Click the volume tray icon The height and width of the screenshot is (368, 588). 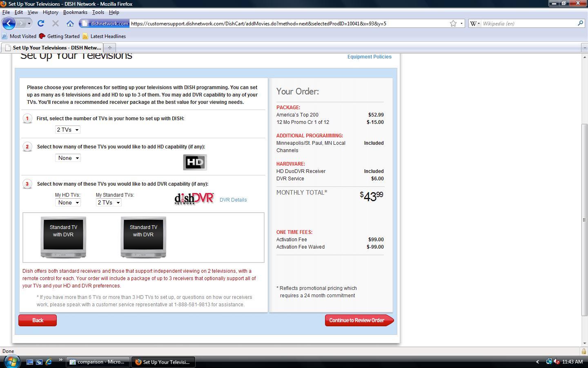tap(556, 362)
